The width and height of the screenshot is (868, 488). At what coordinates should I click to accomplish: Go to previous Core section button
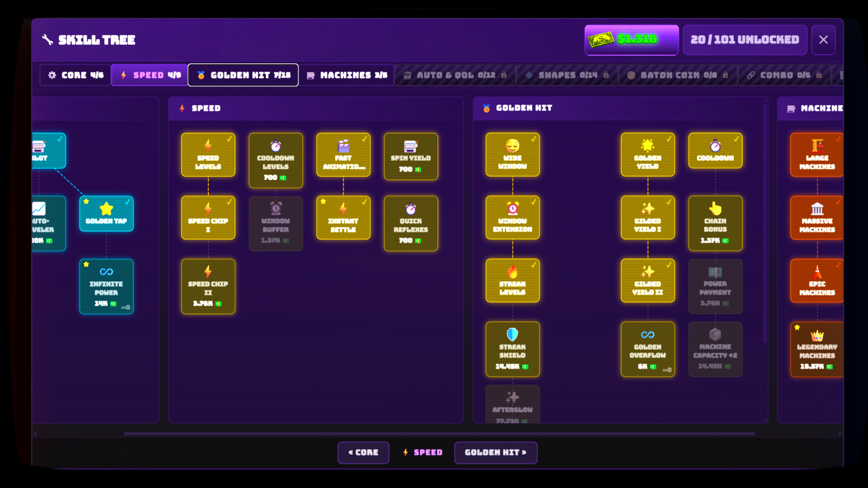[363, 452]
